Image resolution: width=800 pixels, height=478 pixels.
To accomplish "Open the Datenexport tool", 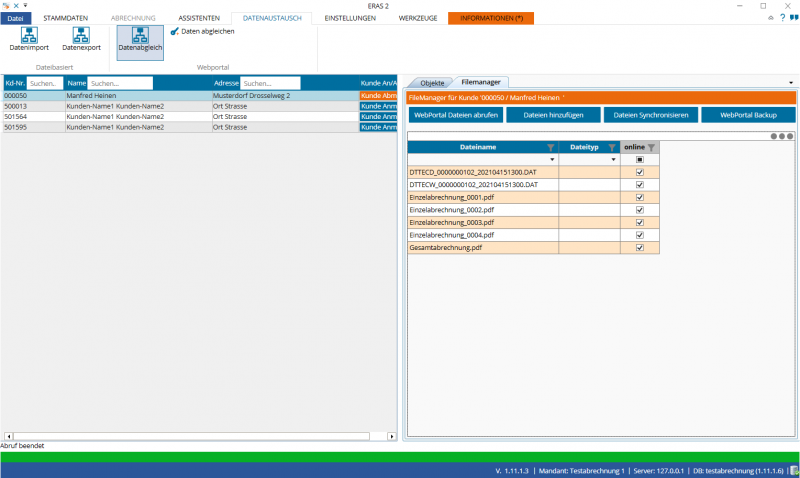I will pos(81,39).
